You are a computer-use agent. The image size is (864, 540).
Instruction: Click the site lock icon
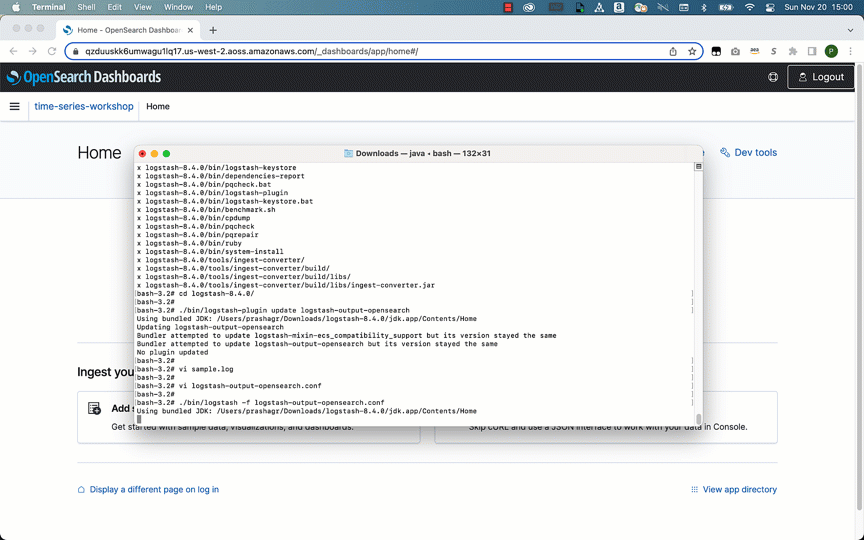click(75, 51)
